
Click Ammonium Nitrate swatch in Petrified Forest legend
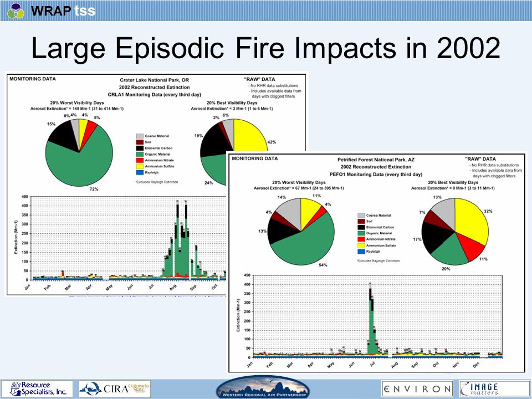pos(361,239)
